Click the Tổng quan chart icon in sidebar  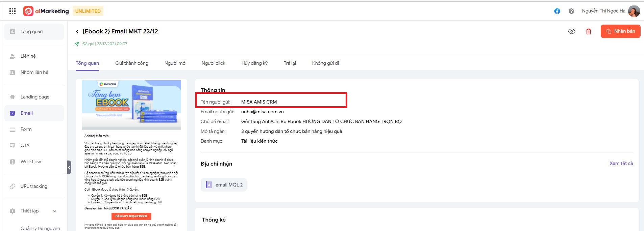[x=13, y=32]
